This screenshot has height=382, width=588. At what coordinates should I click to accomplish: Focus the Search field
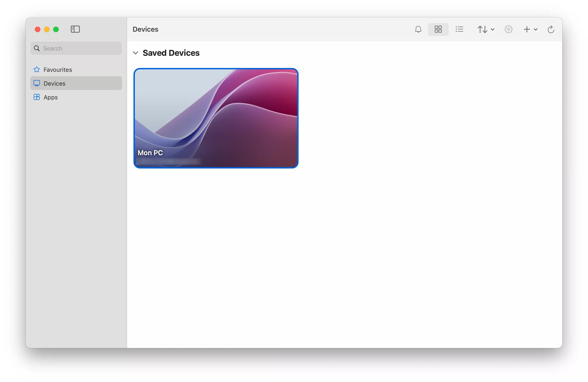click(76, 48)
